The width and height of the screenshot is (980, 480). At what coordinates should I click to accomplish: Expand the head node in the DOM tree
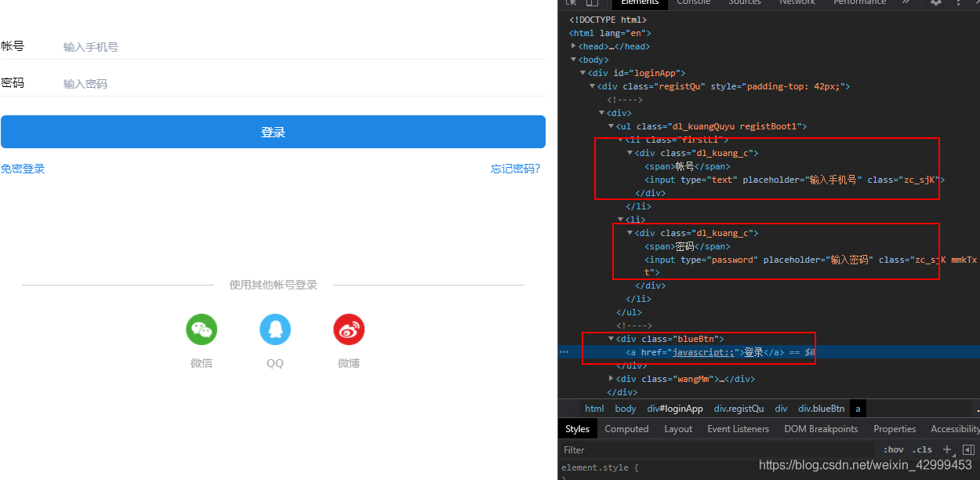pos(574,46)
